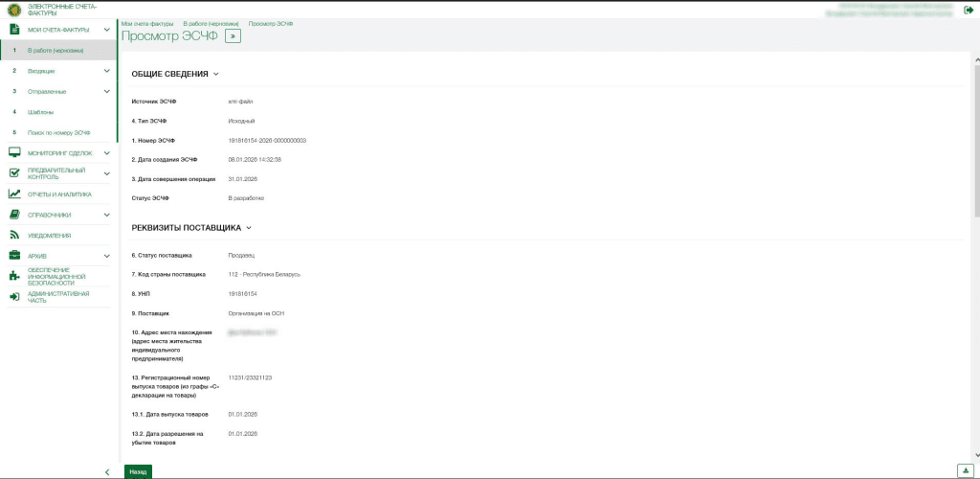Expand the МОНИТОРИНГ СДЕЛОК chevron
This screenshot has width=980, height=479.
107,152
